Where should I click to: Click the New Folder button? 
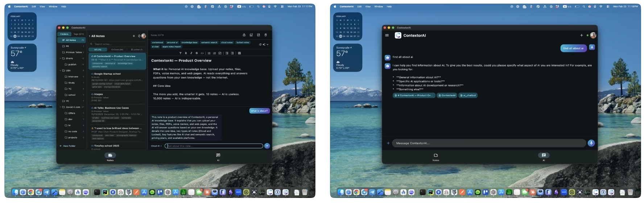click(x=67, y=146)
